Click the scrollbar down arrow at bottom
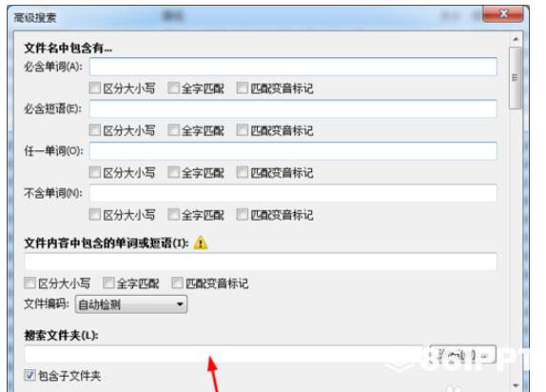Viewport: 546px width, 392px height. point(516,385)
